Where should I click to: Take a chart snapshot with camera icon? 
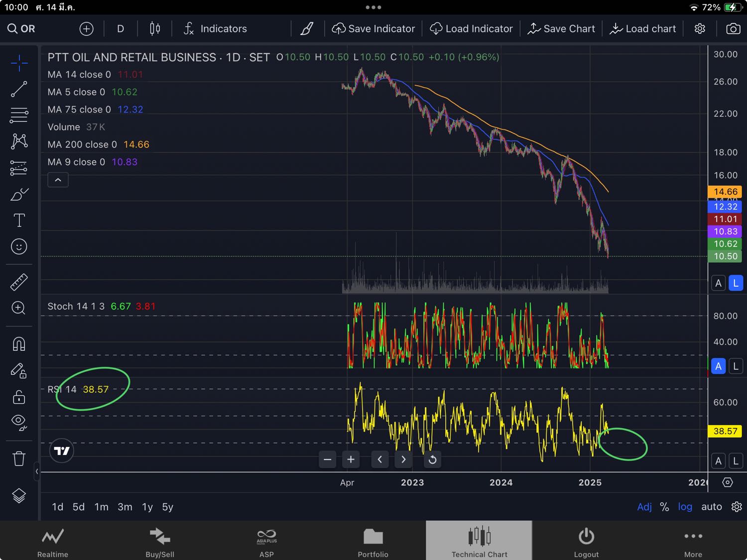(733, 29)
